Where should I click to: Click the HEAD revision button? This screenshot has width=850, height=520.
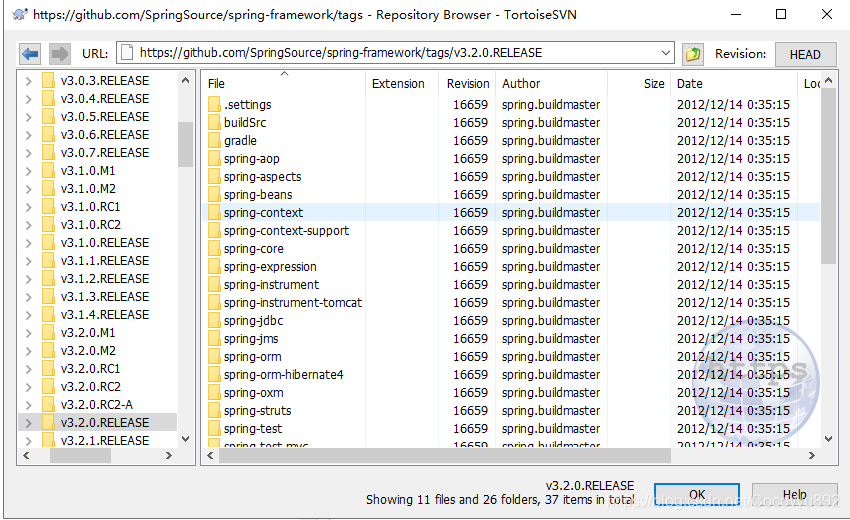tap(805, 54)
